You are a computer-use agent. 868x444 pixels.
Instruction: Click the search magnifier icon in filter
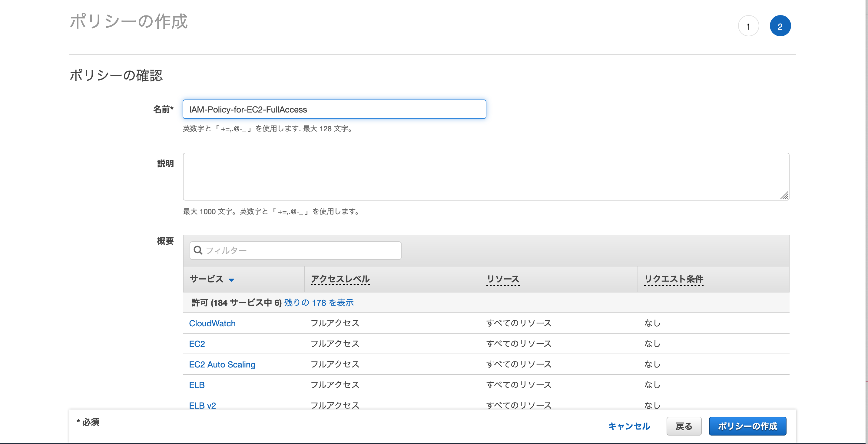pos(198,250)
